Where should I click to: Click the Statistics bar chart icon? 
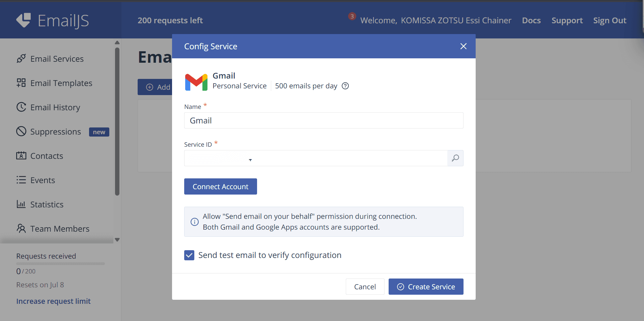pyautogui.click(x=21, y=204)
